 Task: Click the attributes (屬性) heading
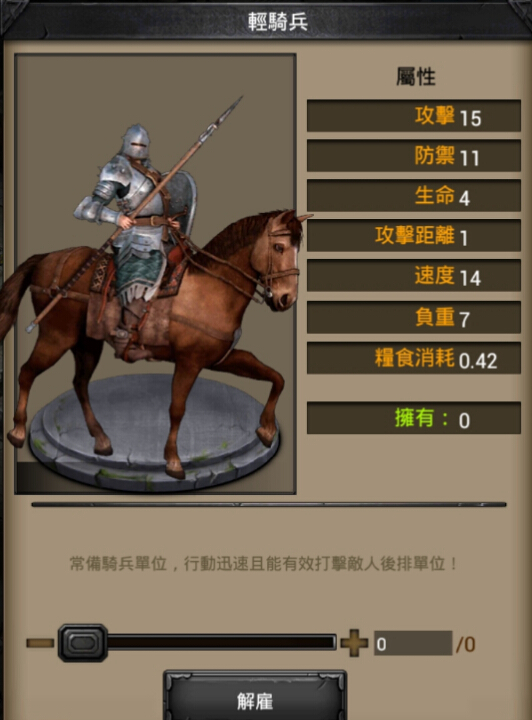[x=415, y=76]
